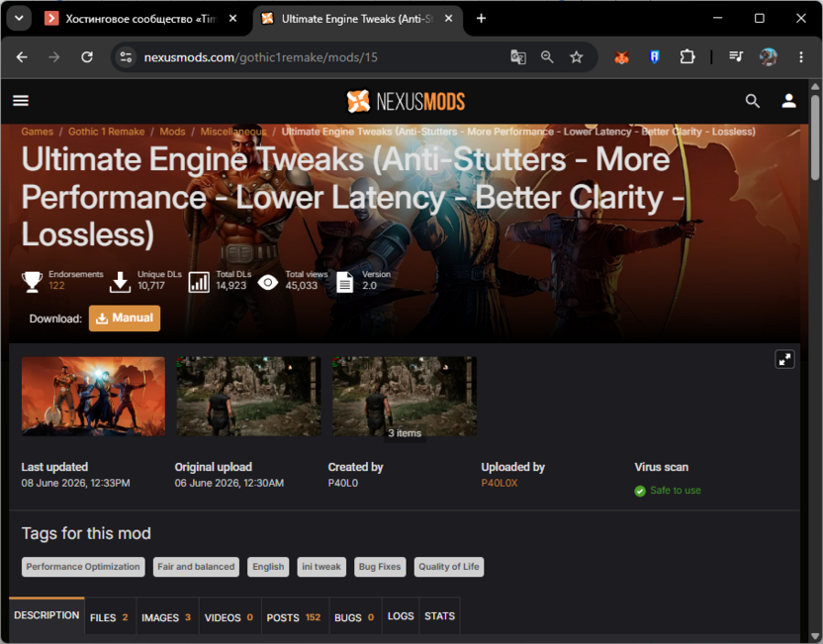Image resolution: width=823 pixels, height=644 pixels.
Task: Open the tab search dropdown arrow
Action: (x=19, y=19)
